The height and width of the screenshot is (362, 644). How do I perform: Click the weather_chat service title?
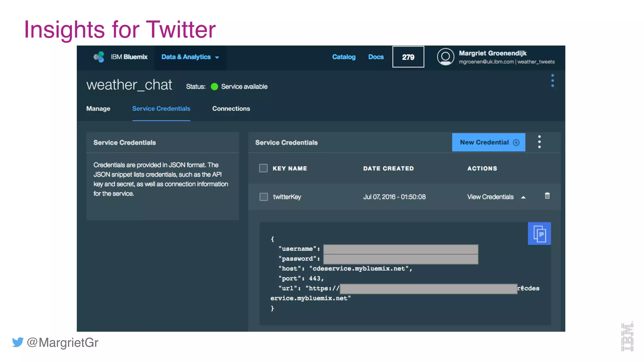tap(129, 85)
